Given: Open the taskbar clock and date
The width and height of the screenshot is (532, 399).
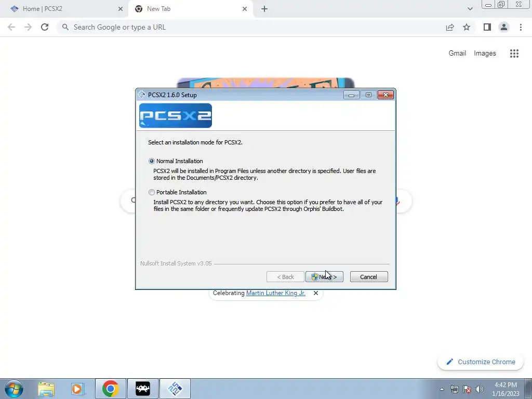Looking at the screenshot, I should click(x=506, y=389).
